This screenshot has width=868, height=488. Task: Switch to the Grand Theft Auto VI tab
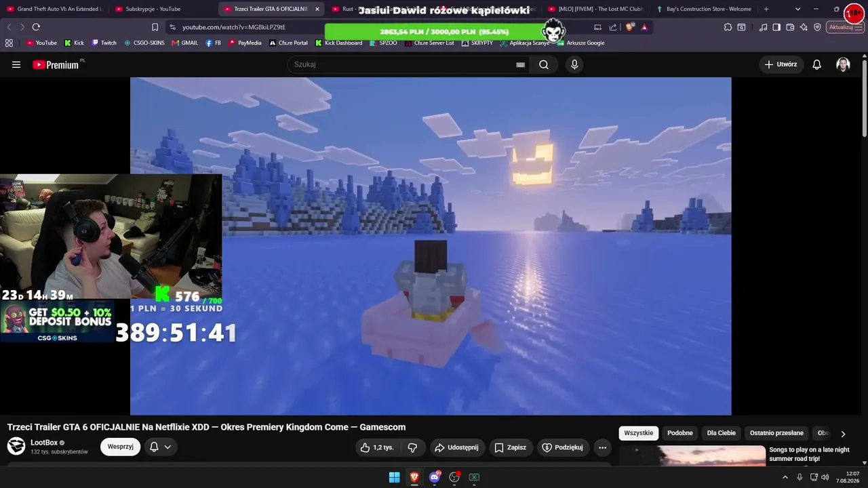click(55, 9)
